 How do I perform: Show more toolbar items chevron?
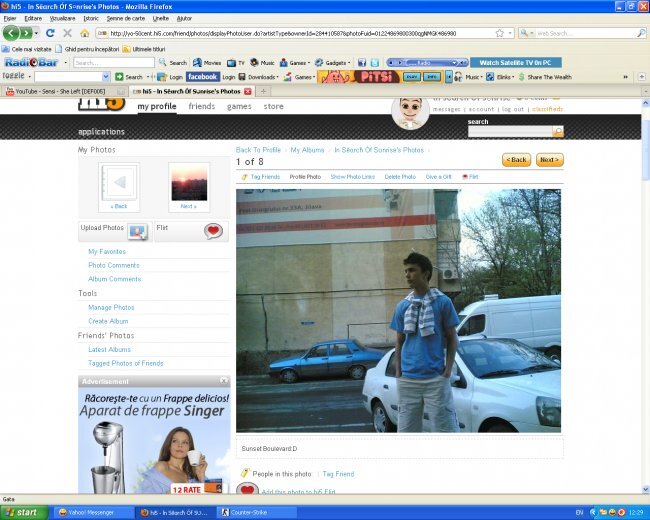point(625,77)
